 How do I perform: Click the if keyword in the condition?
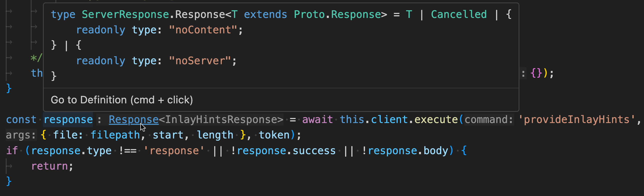tap(12, 150)
